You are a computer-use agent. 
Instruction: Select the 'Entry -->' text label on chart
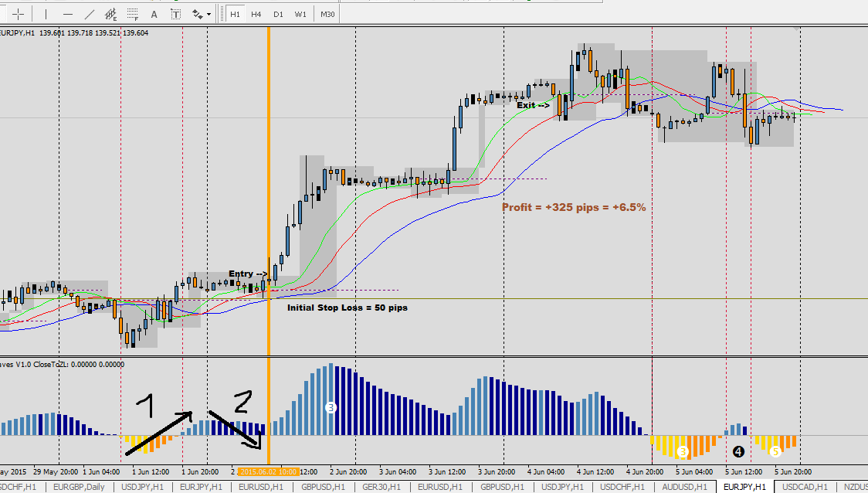point(248,274)
